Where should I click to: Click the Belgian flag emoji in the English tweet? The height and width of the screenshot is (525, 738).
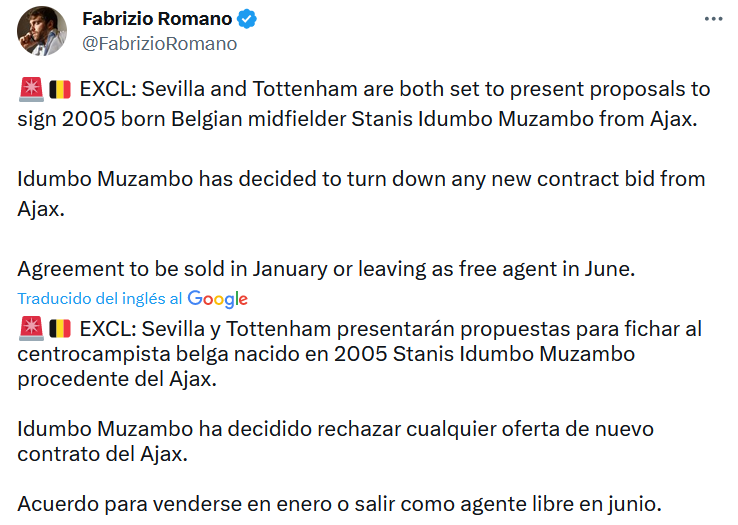(x=60, y=89)
